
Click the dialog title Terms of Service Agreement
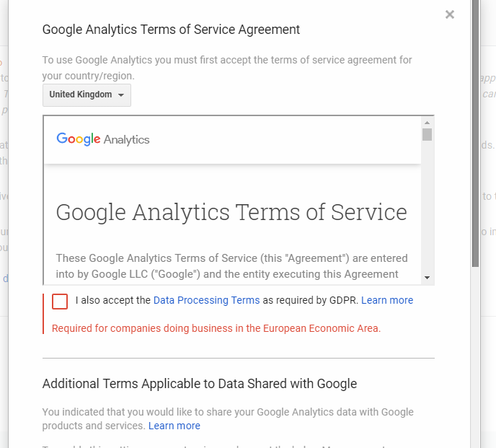171,30
